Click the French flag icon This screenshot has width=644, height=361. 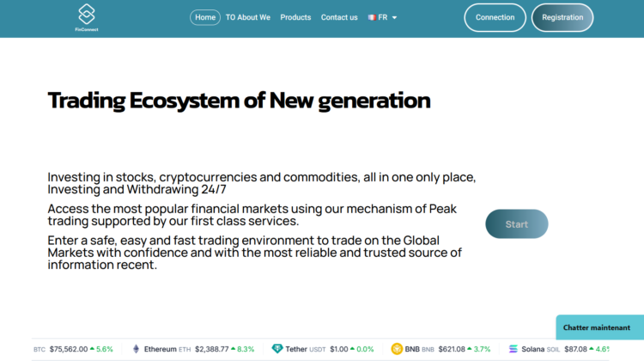[x=371, y=17]
